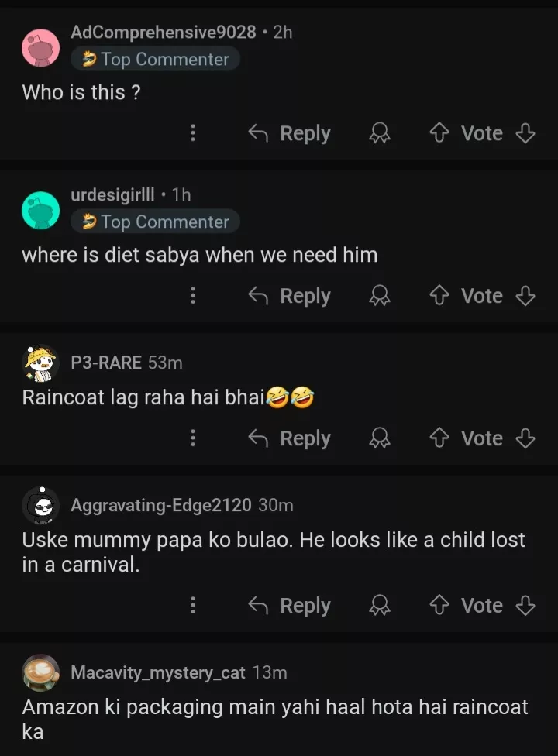Tap P3-RARE's avatar thumbnail

(x=41, y=363)
